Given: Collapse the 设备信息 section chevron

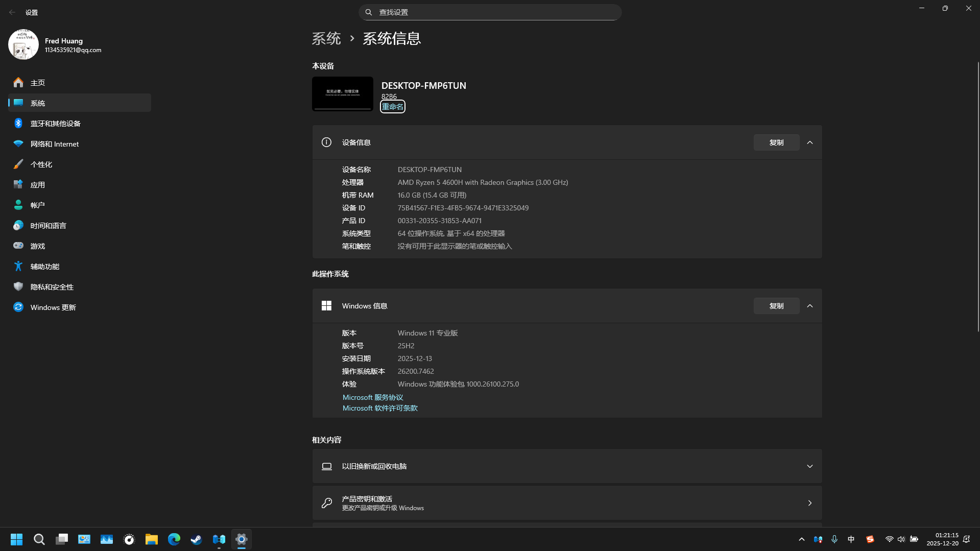Looking at the screenshot, I should [810, 142].
